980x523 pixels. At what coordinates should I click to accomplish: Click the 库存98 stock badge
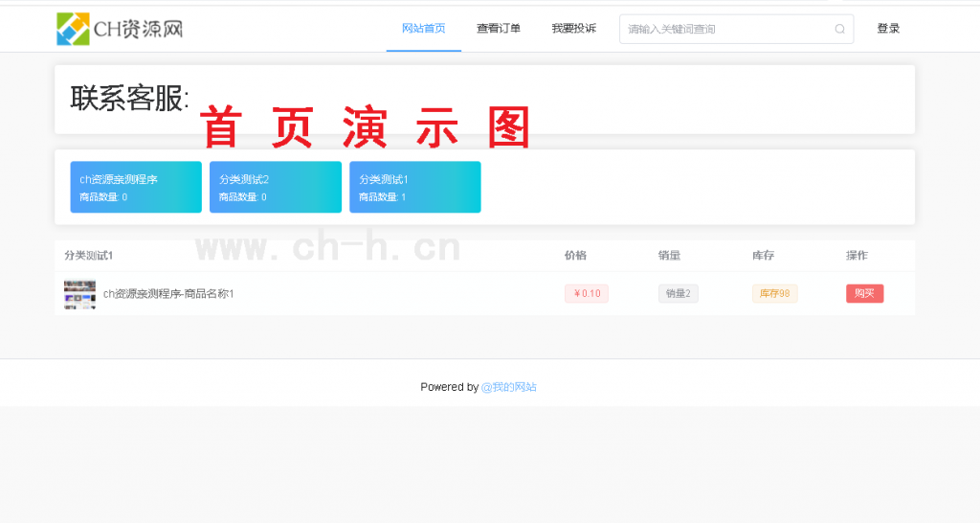pyautogui.click(x=774, y=293)
